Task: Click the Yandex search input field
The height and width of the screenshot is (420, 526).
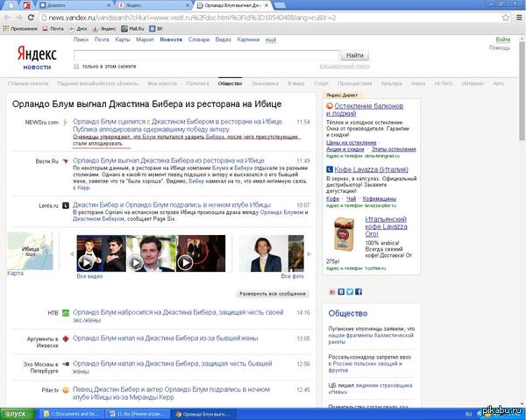Action: 206,55
